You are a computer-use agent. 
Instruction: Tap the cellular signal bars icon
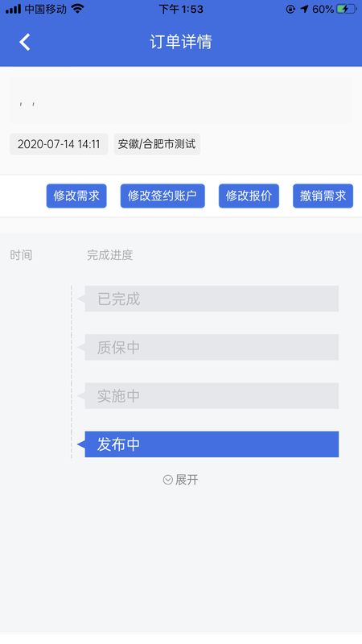click(13, 9)
